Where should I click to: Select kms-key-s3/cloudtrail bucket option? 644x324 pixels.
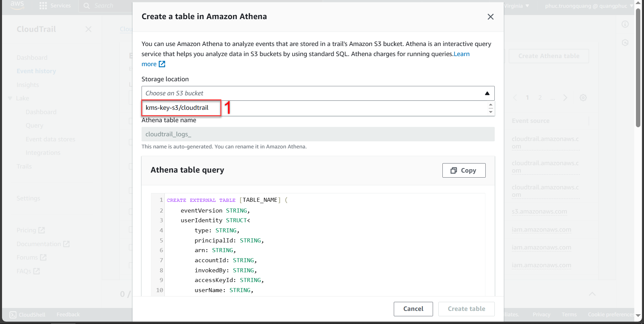(x=177, y=108)
